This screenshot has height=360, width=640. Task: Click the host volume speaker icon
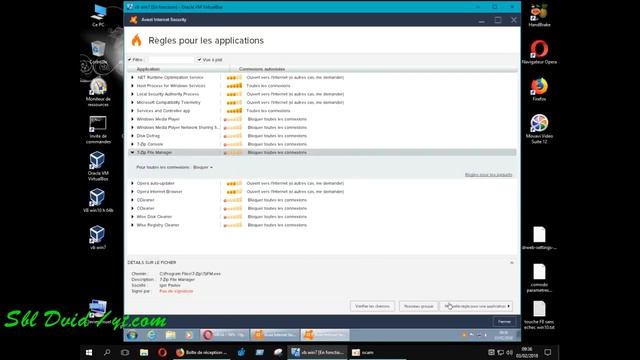[x=509, y=352]
